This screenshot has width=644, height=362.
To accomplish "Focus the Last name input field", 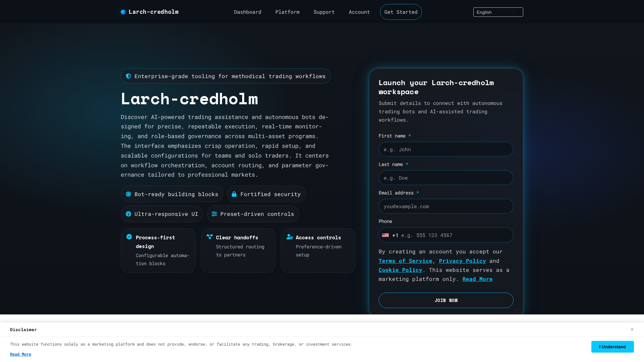I will [x=446, y=178].
